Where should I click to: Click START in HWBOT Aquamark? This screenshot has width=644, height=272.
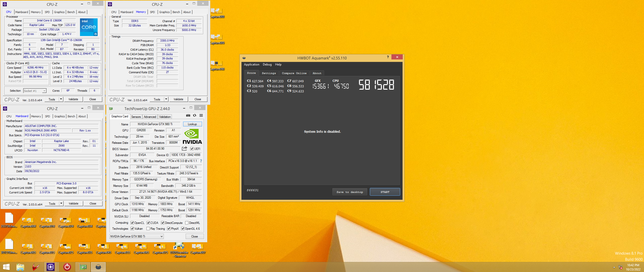385,192
